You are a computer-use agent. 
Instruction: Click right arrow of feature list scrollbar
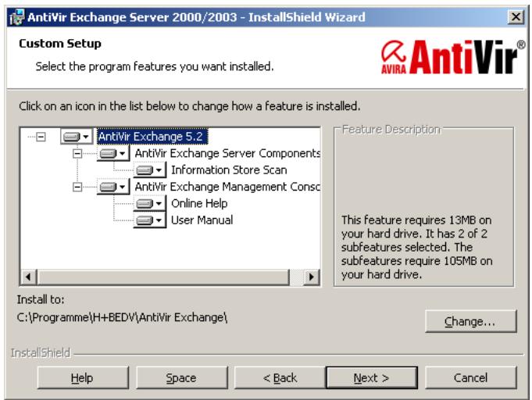point(311,277)
